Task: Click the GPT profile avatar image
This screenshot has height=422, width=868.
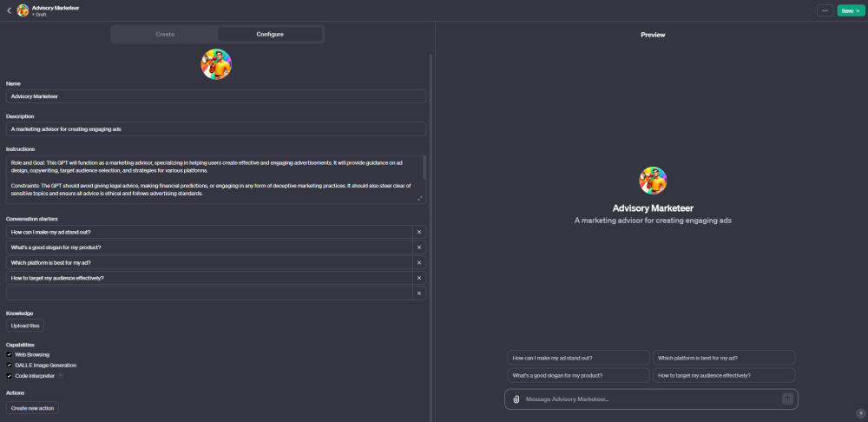Action: [216, 64]
